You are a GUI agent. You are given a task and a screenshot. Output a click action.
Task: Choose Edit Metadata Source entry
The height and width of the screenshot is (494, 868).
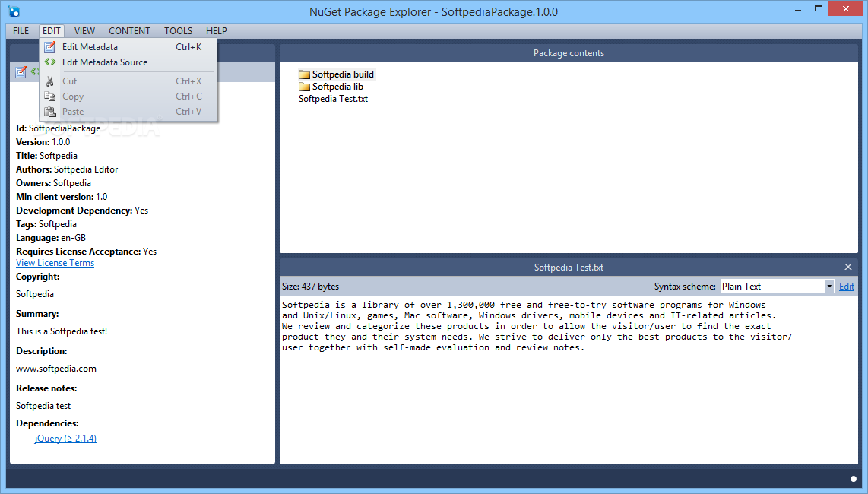(128, 62)
